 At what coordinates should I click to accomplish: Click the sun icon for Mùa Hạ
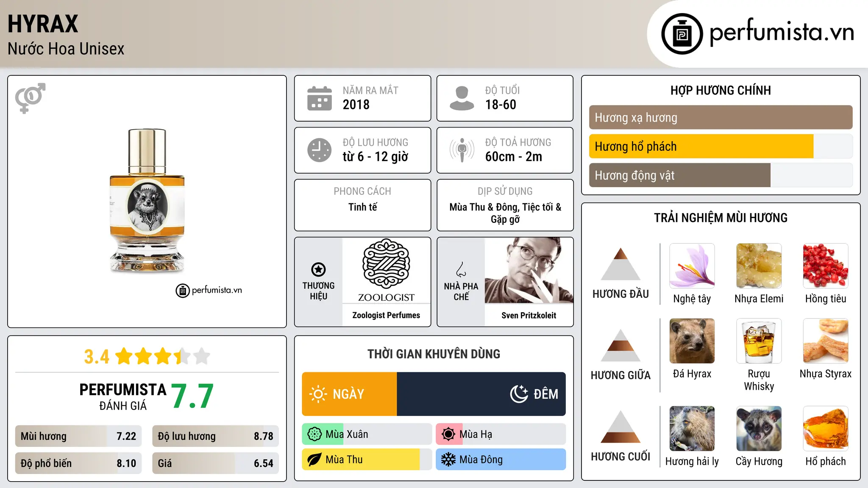click(x=448, y=434)
